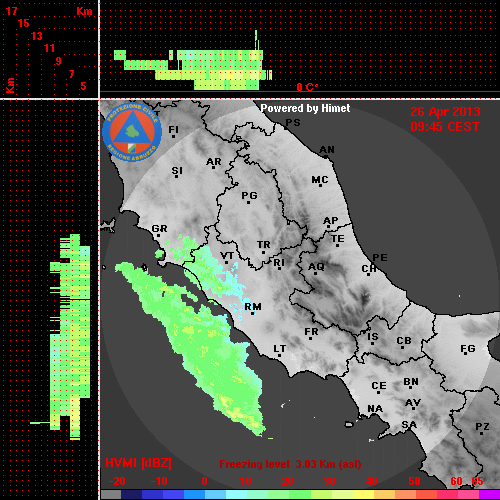Click the 30 dBZ scale value
Image resolution: width=500 pixels, height=500 pixels.
329,481
